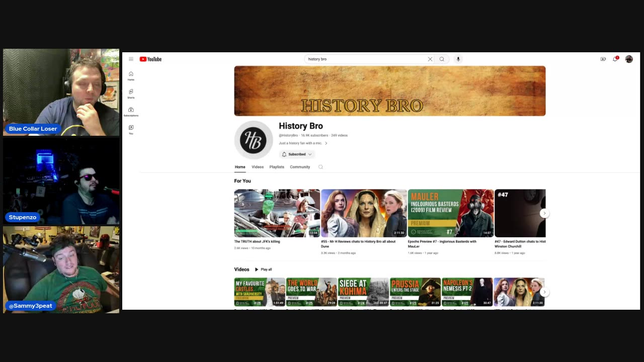This screenshot has height=362, width=644.
Task: Click the YouTube logo
Action: [x=150, y=59]
